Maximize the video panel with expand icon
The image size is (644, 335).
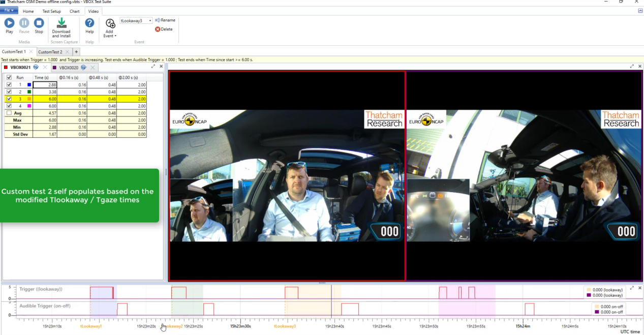pos(632,67)
